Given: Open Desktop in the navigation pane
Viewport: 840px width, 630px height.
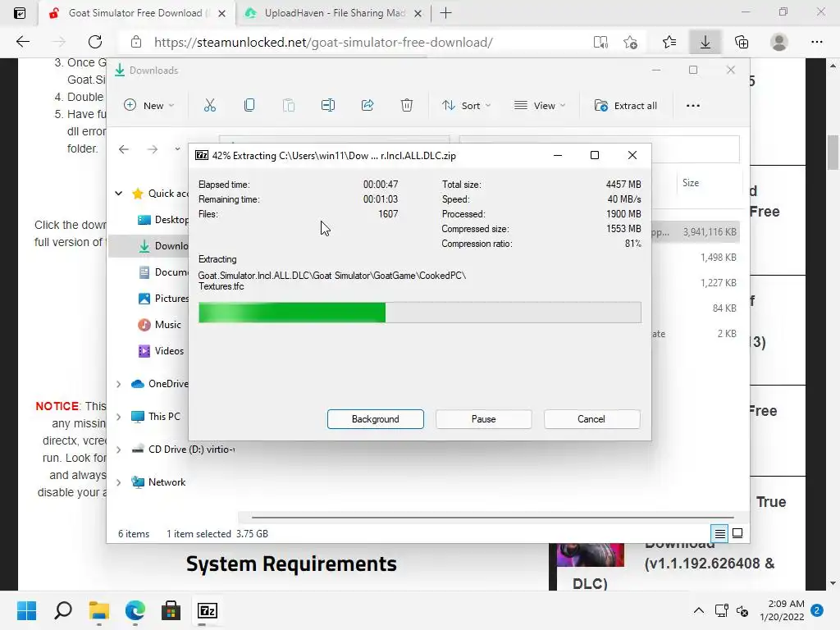Looking at the screenshot, I should point(163,220).
